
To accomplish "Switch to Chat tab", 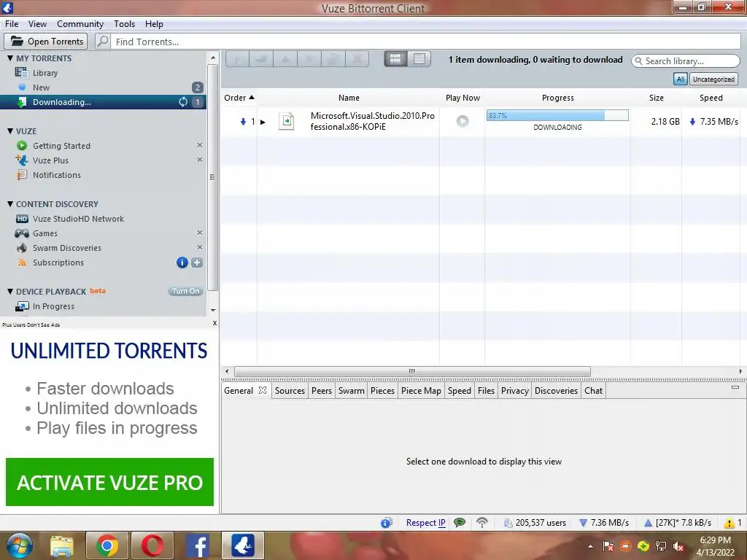I will click(594, 391).
